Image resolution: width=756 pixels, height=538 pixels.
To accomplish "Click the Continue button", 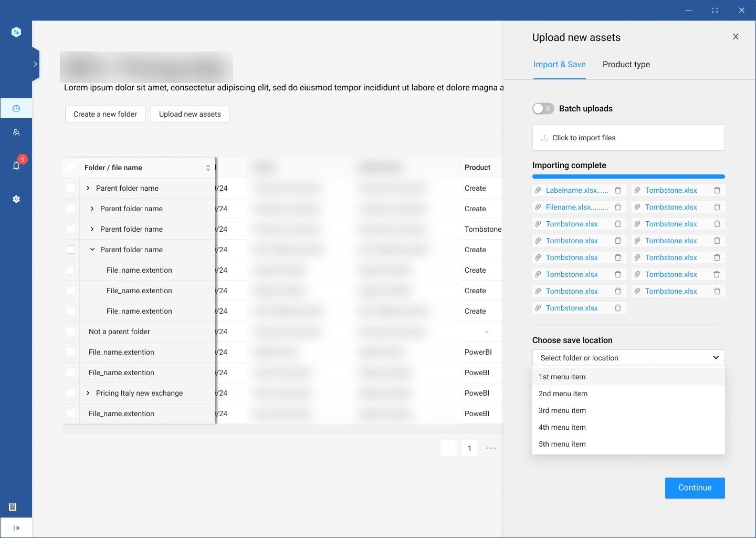I will tap(695, 488).
